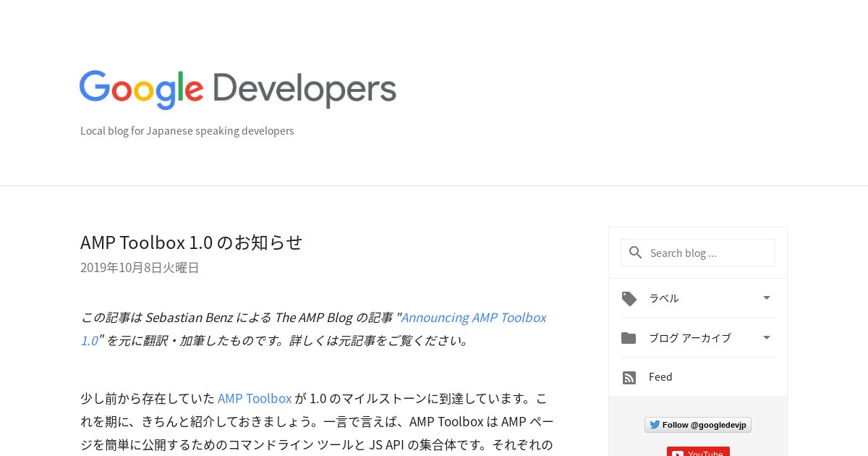Click the date 2019年10月8日火曜日
This screenshot has width=868, height=456.
[140, 268]
